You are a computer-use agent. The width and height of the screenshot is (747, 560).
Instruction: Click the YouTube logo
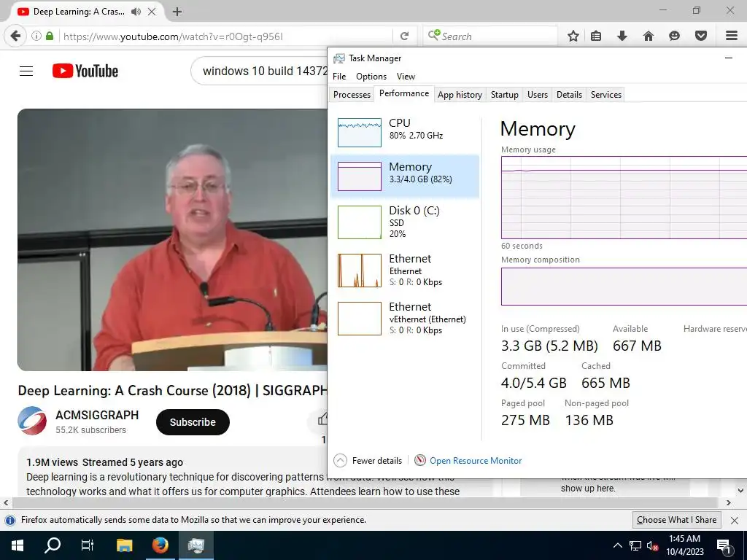click(x=85, y=71)
